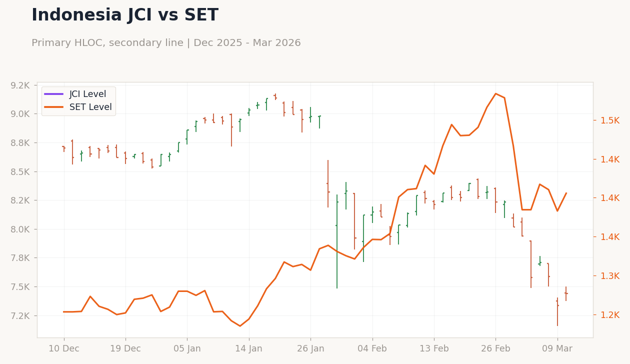Select the 13 Feb x-axis label

tap(434, 349)
